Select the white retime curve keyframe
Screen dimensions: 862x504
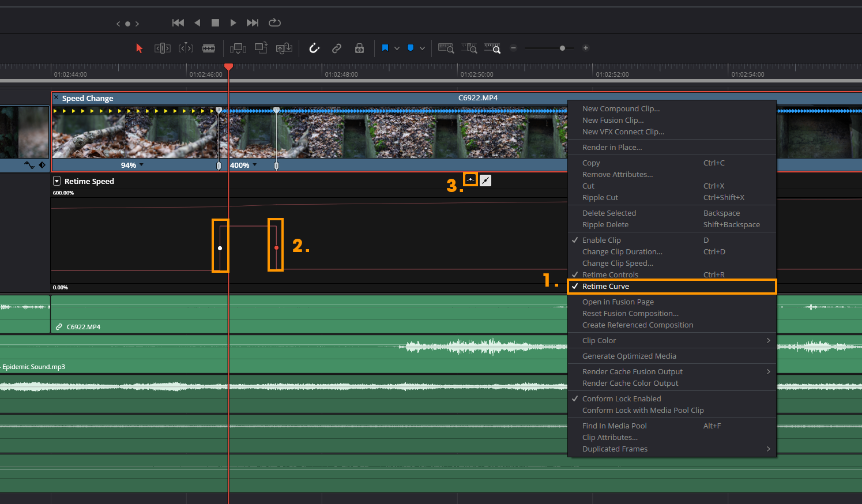click(x=220, y=248)
